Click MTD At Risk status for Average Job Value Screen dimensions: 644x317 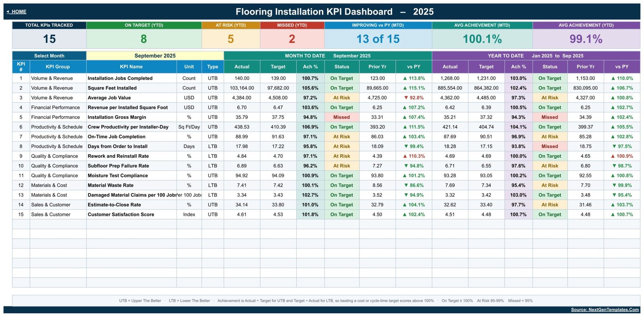[x=342, y=98]
